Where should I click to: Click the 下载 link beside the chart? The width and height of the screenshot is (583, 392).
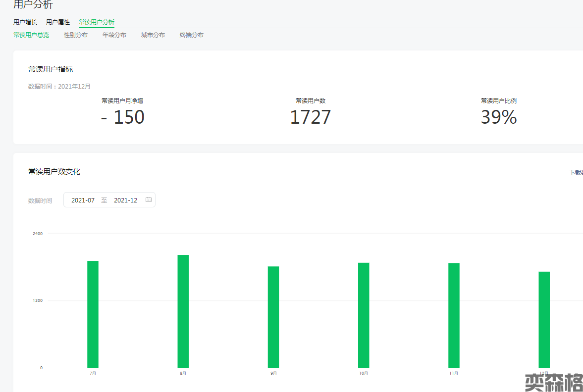576,173
